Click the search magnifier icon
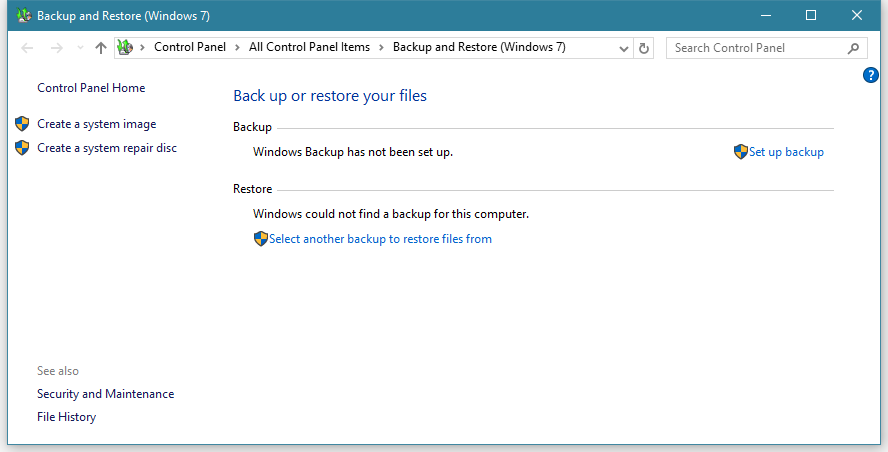Image resolution: width=888 pixels, height=452 pixels. (853, 48)
